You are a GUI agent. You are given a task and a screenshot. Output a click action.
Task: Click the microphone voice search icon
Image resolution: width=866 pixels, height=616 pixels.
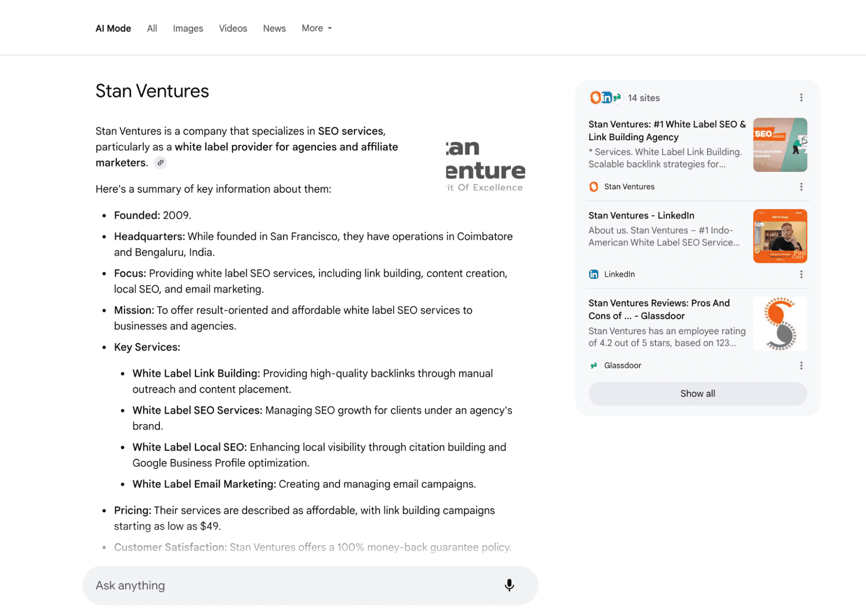tap(509, 585)
